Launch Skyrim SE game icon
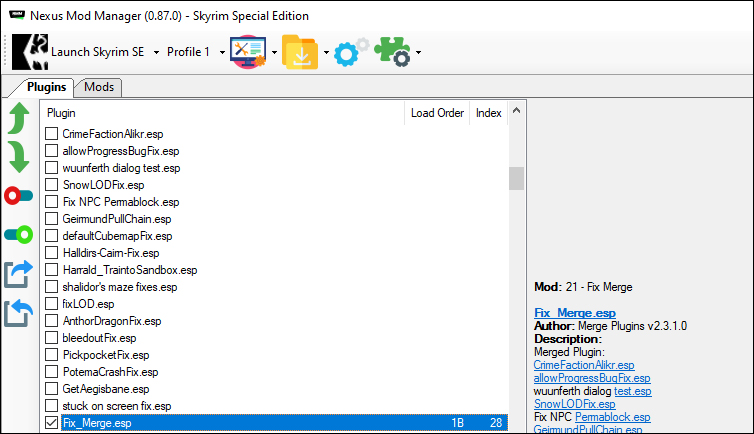This screenshot has width=754, height=434. pyautogui.click(x=30, y=52)
